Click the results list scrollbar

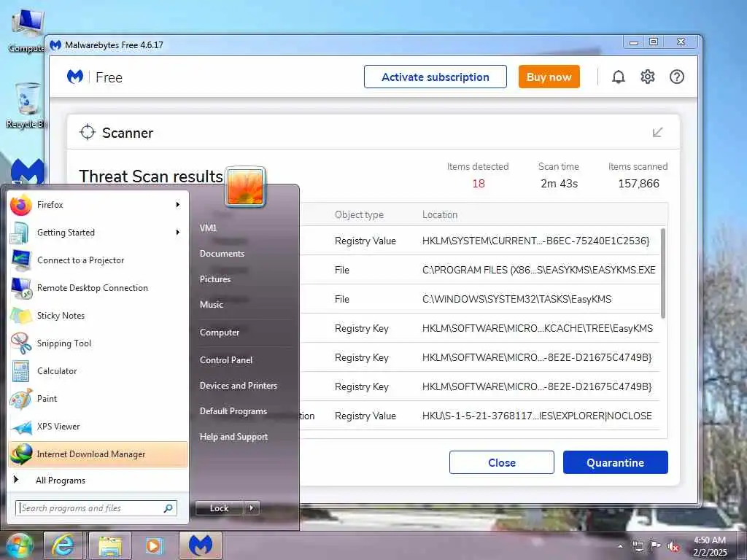pyautogui.click(x=662, y=273)
